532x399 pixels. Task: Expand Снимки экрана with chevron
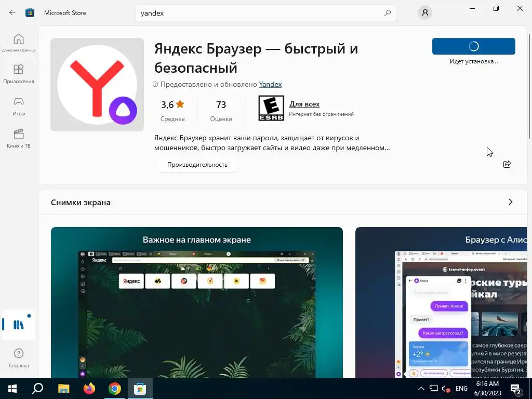click(x=510, y=202)
